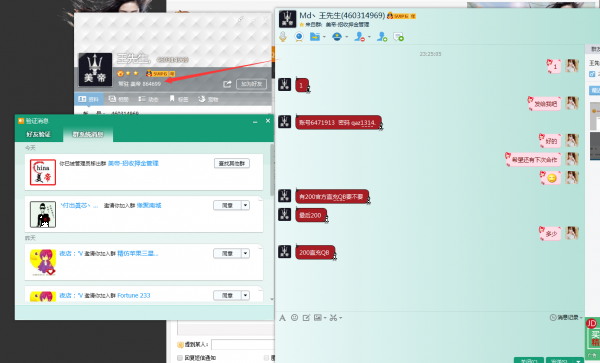Start a video call with the webcam icon
Screen dimensions: 600x363
[299, 37]
